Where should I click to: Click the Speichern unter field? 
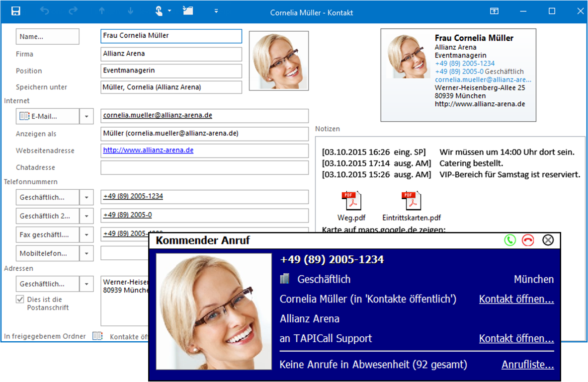(x=171, y=87)
